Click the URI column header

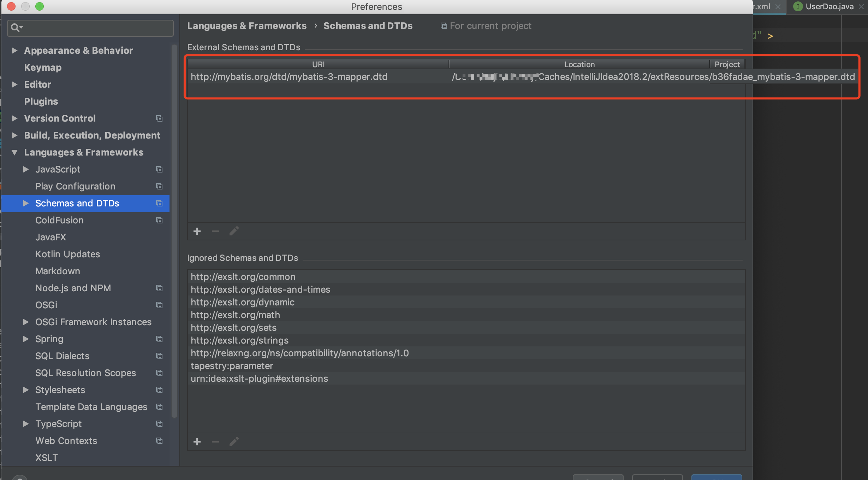click(x=318, y=64)
